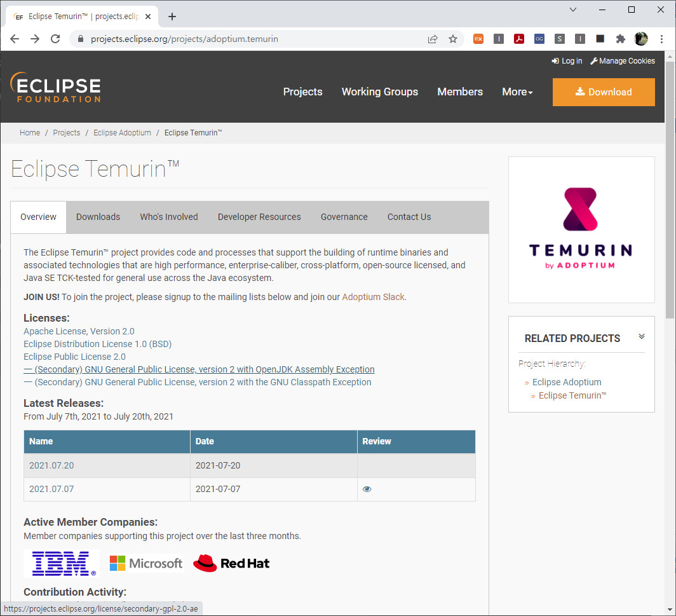
Task: Open the orange extension icon
Action: pos(478,39)
